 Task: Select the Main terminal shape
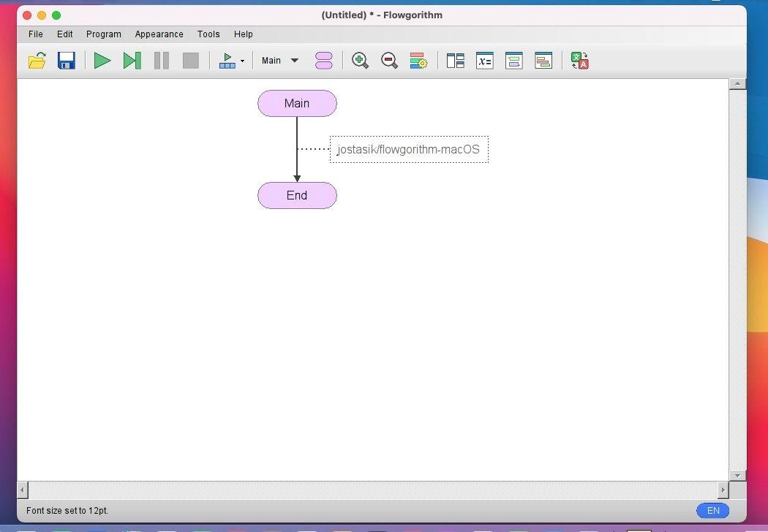(x=297, y=103)
